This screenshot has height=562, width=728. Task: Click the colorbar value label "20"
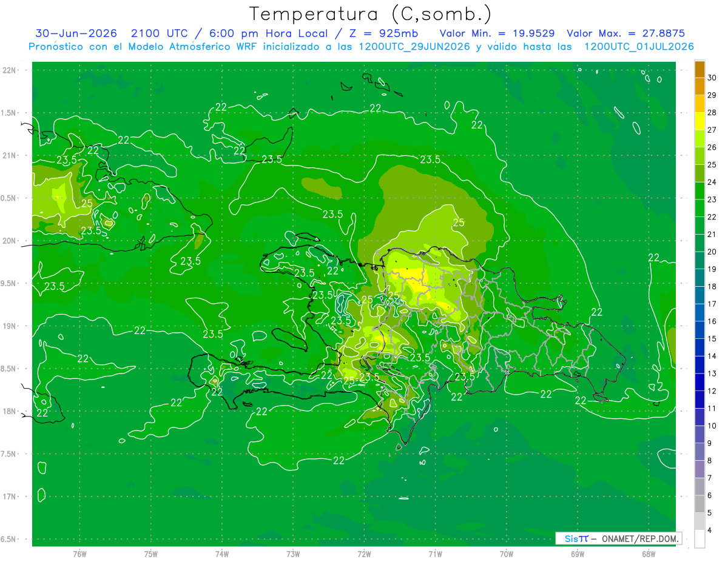coord(713,252)
